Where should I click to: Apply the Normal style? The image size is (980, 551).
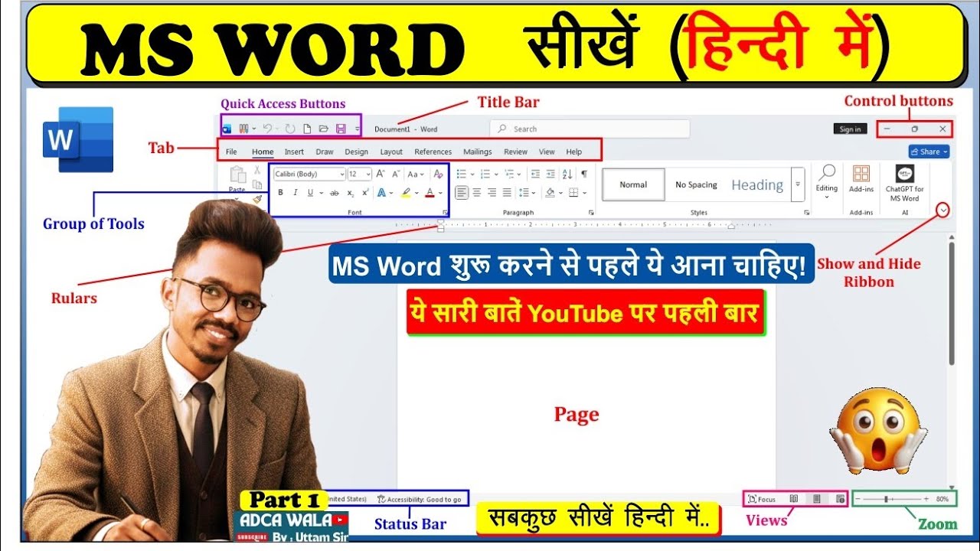point(633,184)
